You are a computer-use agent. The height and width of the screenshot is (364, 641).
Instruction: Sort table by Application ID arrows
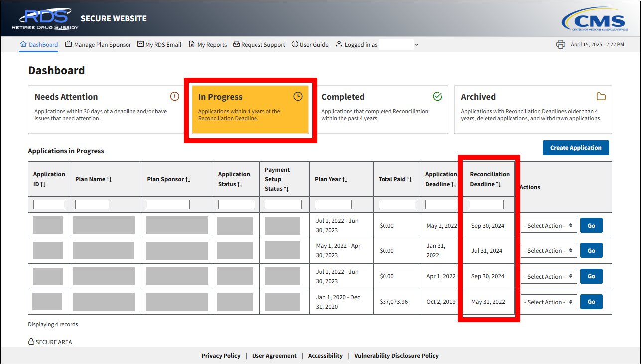(43, 185)
